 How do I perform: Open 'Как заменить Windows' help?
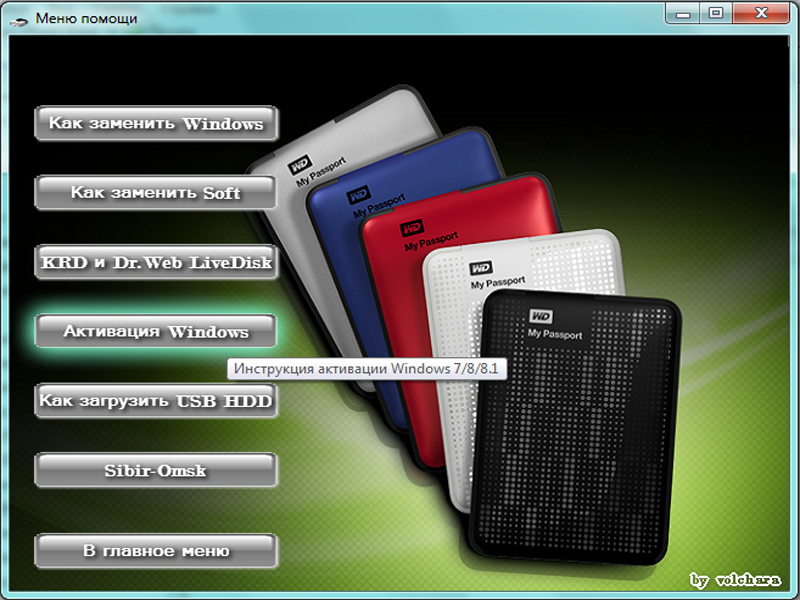point(156,123)
